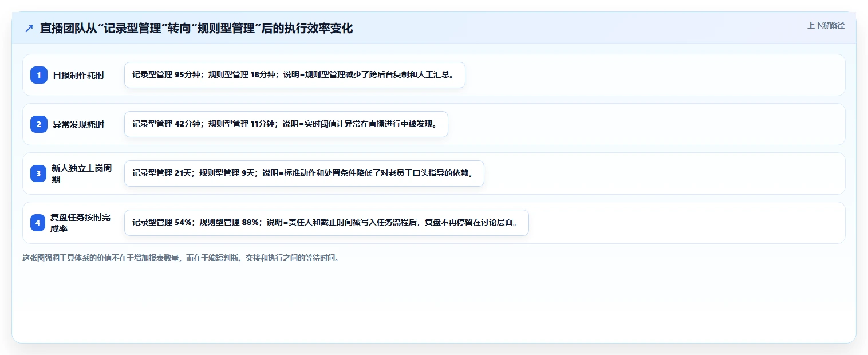The width and height of the screenshot is (868, 355).
Task: Click the 异常发现耗时 row label
Action: 78,124
